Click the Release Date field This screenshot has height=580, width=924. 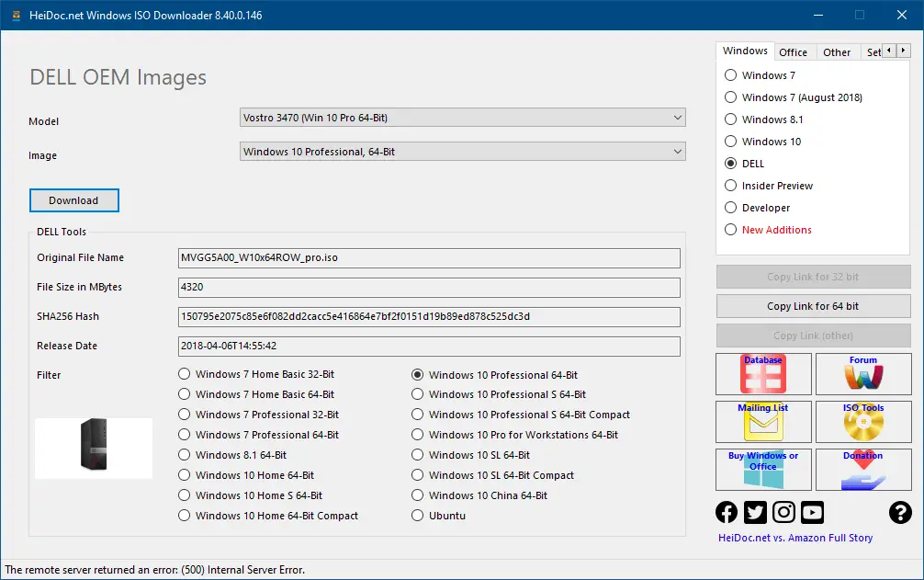(429, 347)
